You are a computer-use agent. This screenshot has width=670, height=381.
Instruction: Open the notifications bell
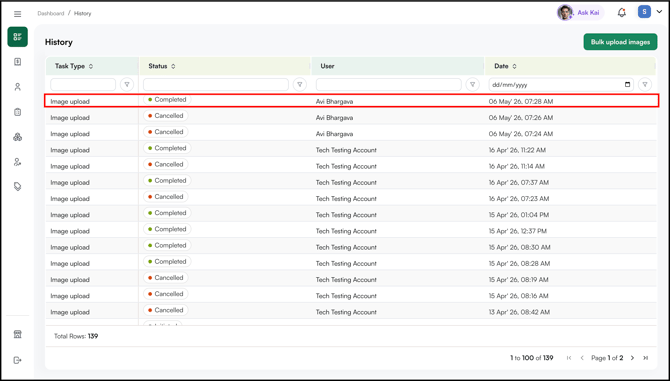tap(622, 13)
